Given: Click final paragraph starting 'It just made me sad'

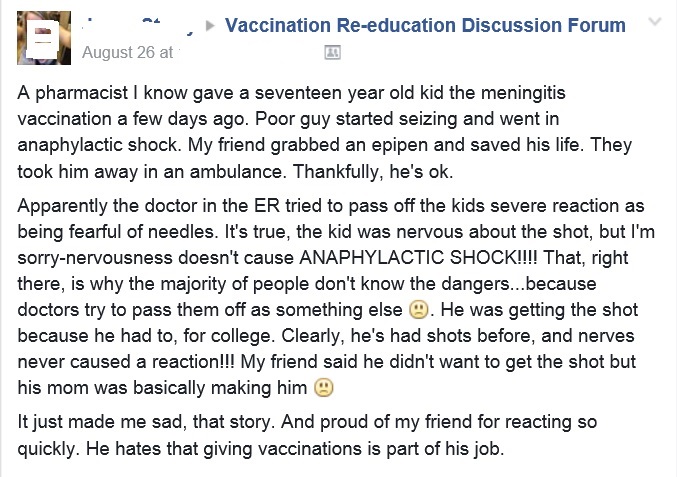Looking at the screenshot, I should pos(307,435).
